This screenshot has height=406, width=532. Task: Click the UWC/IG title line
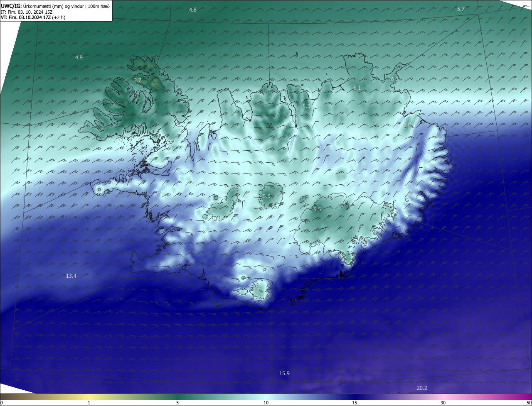point(55,6)
